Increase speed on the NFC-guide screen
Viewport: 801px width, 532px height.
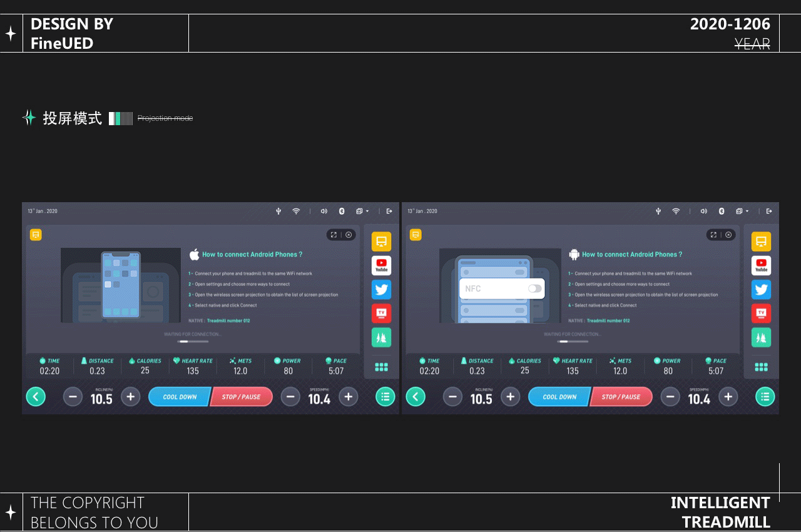coord(728,396)
